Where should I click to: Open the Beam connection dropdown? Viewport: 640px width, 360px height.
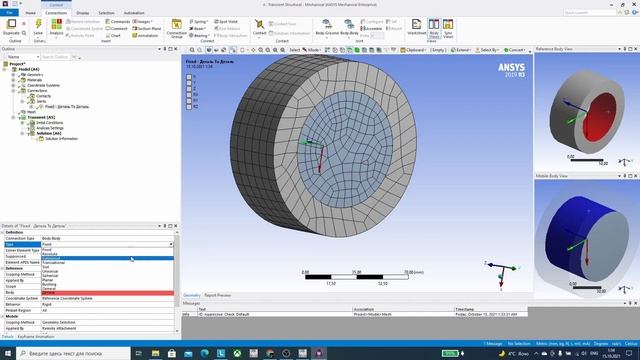198,29
